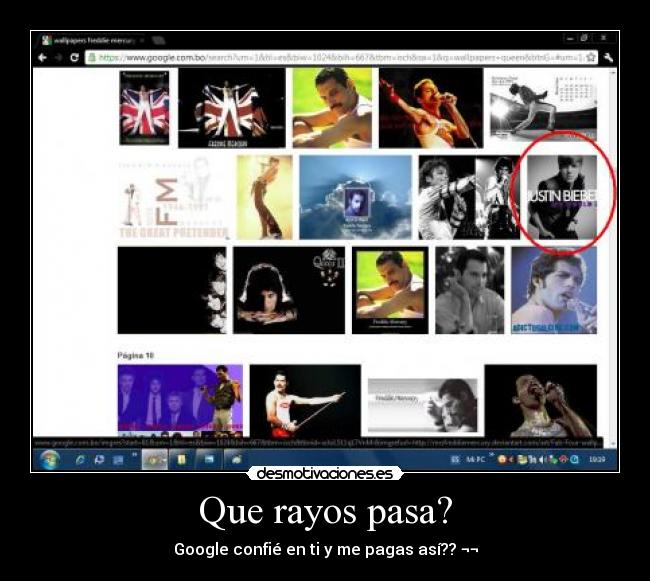The image size is (650, 581).
Task: Open 'The Great Pretender' FM thumbnail
Action: coord(174,197)
